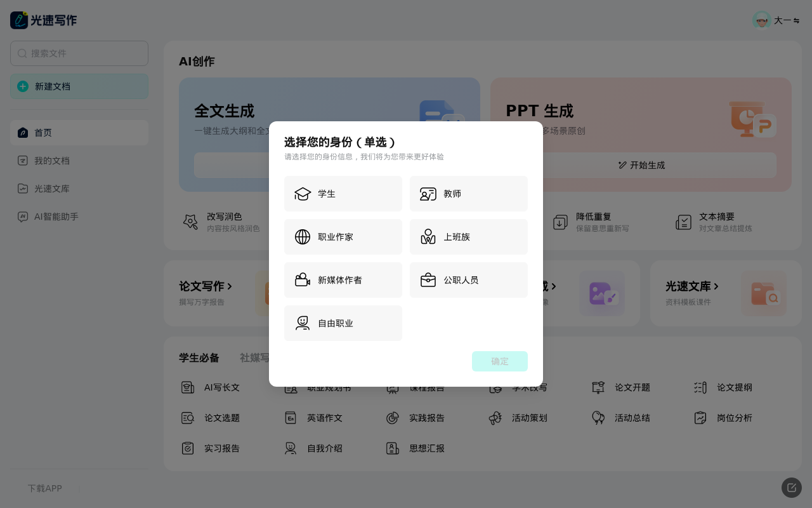Screen dimensions: 812x508
Task: Click the 改写润色 icon
Action: pyautogui.click(x=190, y=222)
